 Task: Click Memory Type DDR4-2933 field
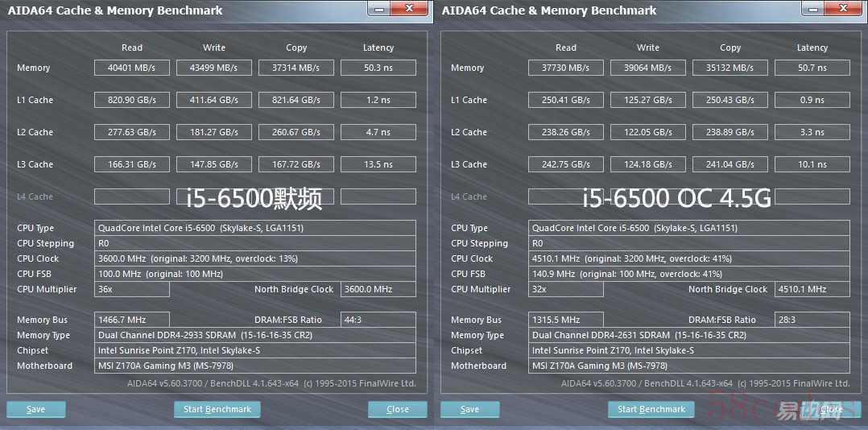pos(255,335)
